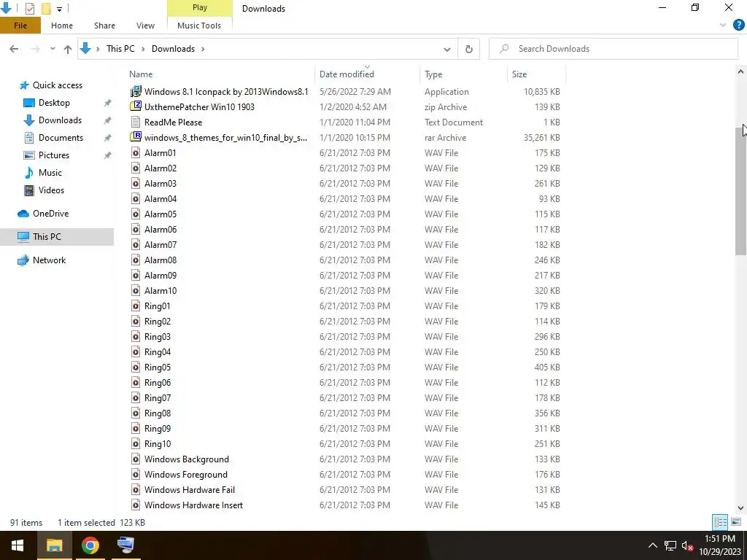Go back with the left arrow
This screenshot has width=747, height=560.
pos(14,49)
